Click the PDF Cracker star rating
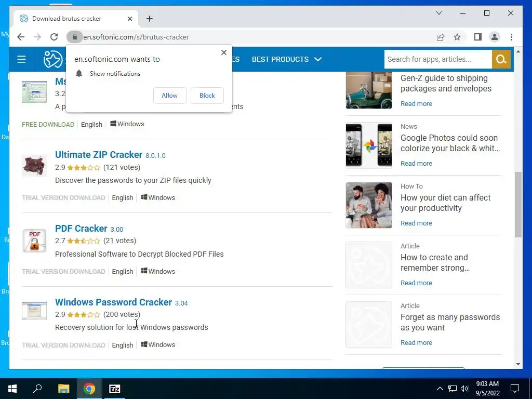This screenshot has height=399, width=532. (x=84, y=241)
